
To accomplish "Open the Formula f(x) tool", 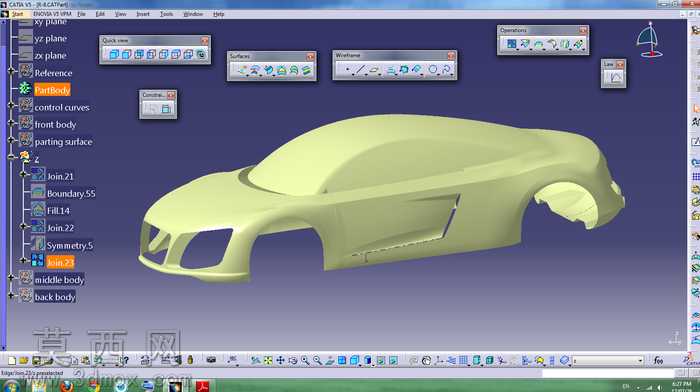I will pos(658,360).
